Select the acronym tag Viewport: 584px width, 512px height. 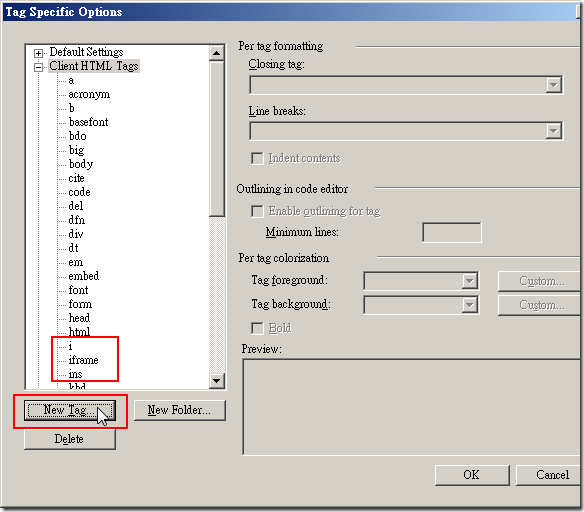coord(89,94)
